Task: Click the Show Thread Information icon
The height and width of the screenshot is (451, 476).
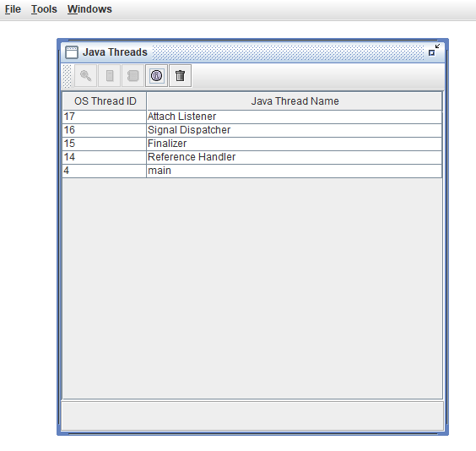Action: point(133,76)
